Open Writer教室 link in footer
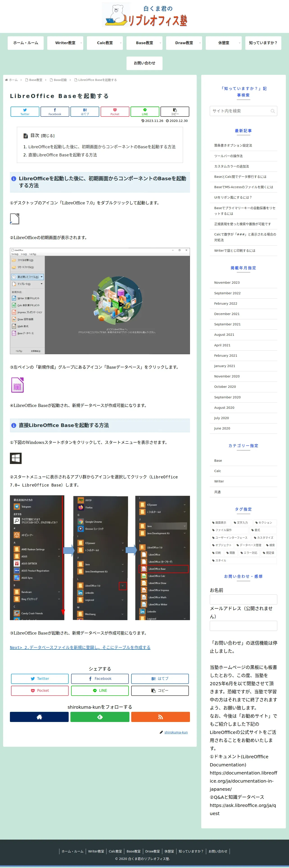The height and width of the screenshot is (868, 289). (x=96, y=852)
